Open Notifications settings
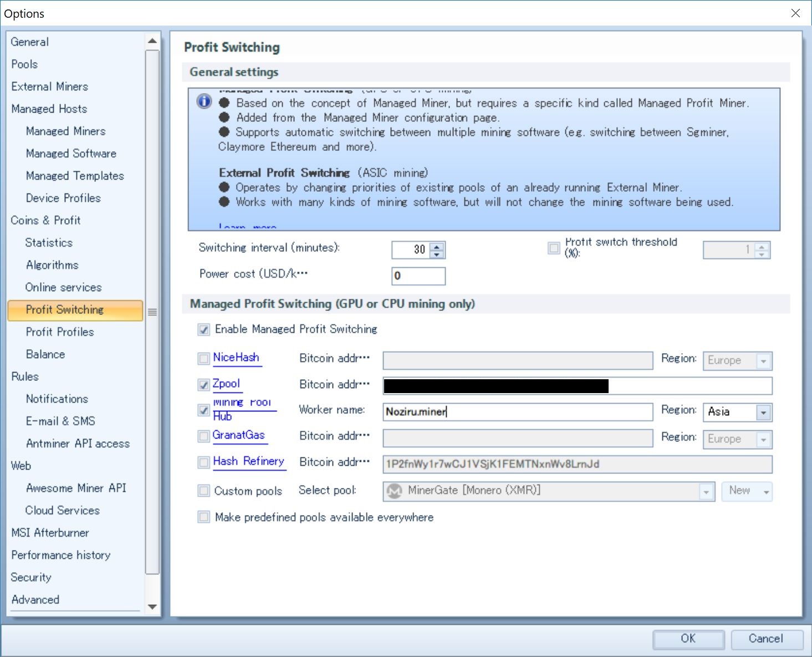 57,399
